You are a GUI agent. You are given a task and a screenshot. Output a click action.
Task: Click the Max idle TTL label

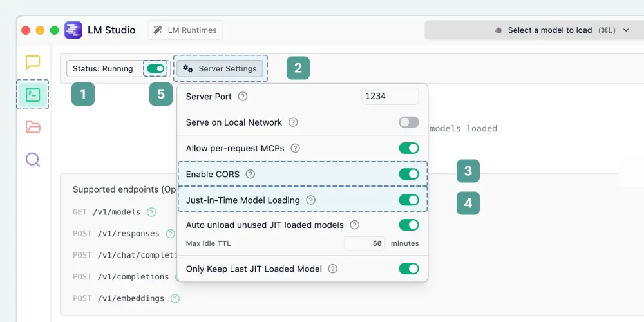208,243
